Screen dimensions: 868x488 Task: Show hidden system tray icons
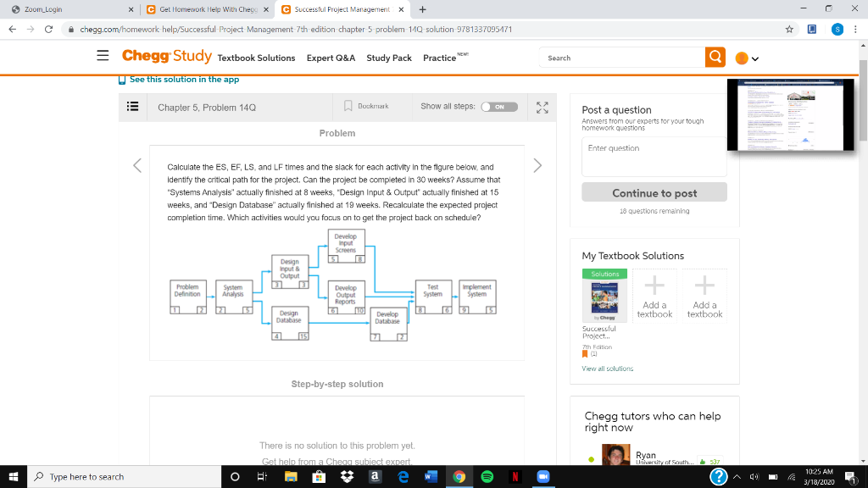737,477
